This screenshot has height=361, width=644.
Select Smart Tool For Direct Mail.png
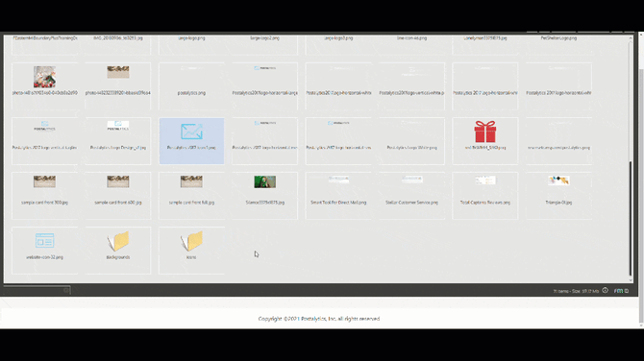[x=338, y=196]
